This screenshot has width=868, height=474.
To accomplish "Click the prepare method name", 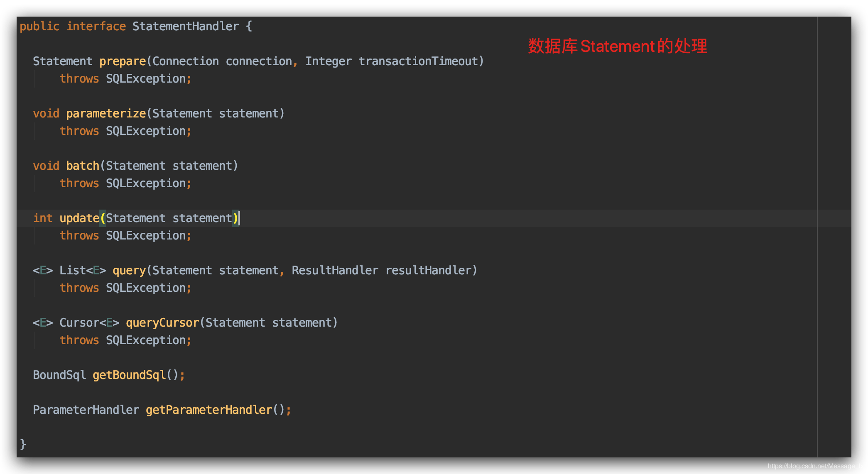I will (x=123, y=61).
